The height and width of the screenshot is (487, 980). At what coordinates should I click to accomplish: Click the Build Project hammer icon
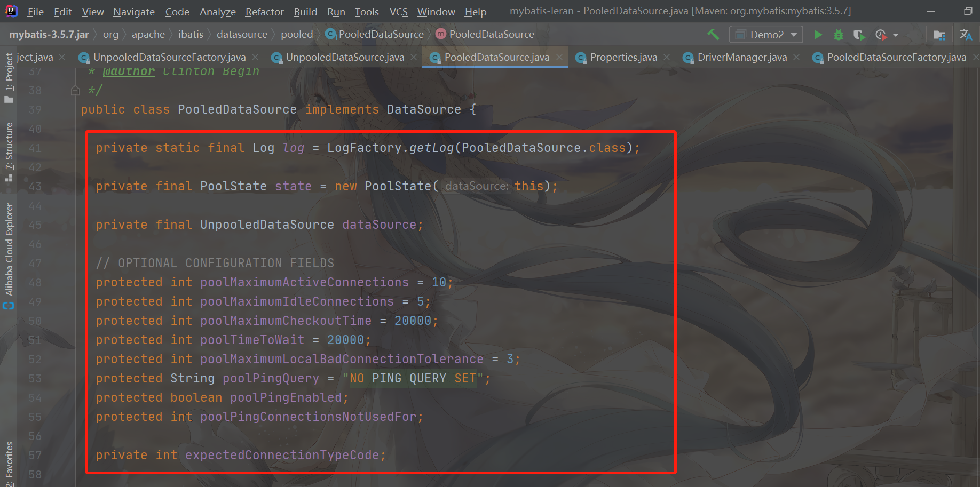pyautogui.click(x=713, y=35)
